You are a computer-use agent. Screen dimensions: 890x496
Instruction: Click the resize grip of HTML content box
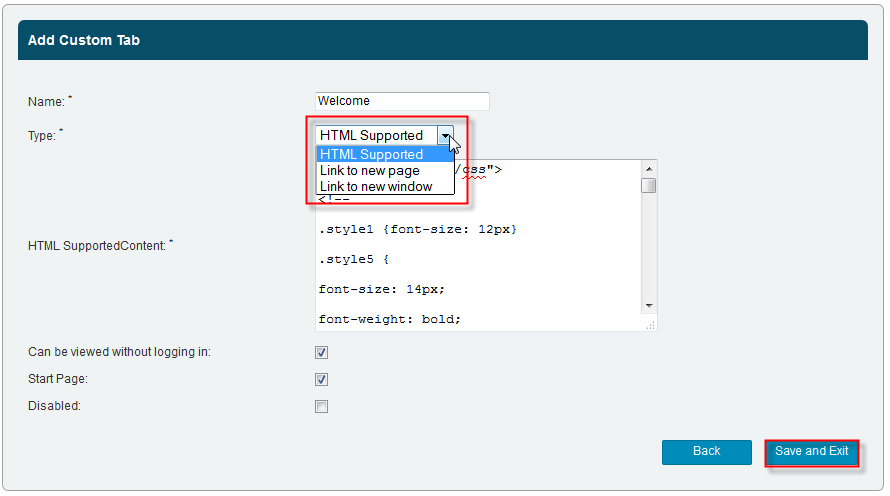click(x=650, y=325)
